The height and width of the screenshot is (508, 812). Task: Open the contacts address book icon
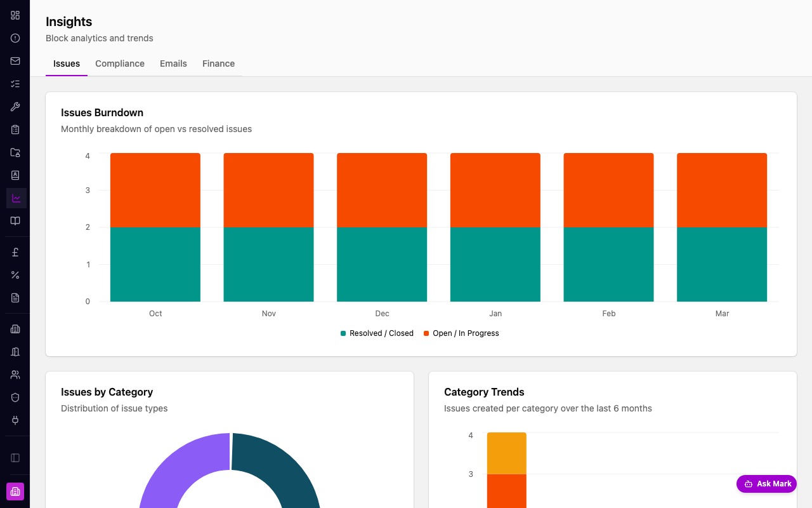point(15,175)
